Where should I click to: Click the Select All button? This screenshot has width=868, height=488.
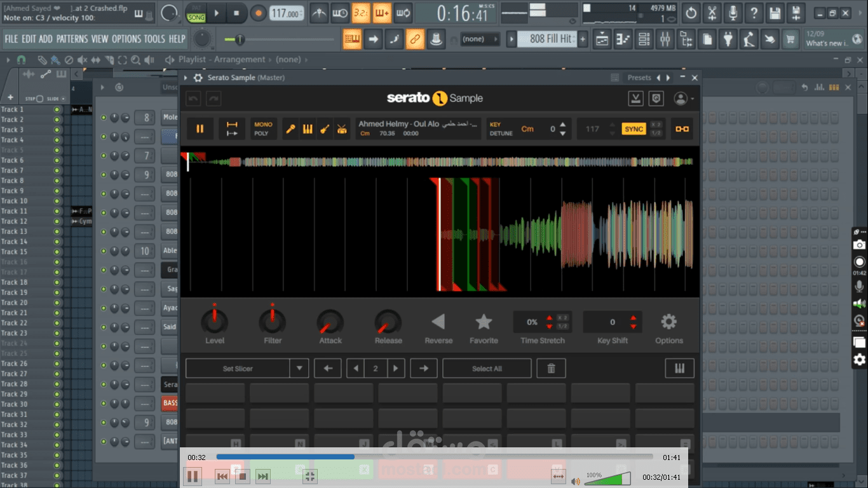tap(487, 369)
